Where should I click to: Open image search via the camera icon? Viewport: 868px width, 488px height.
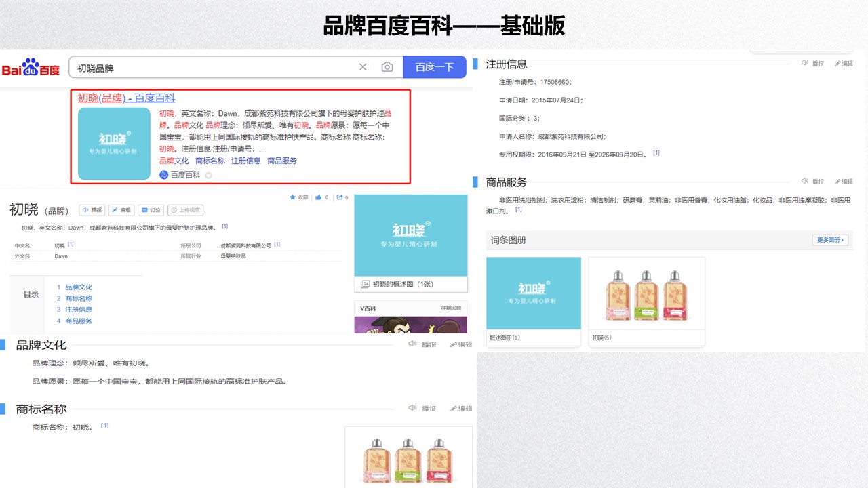click(387, 67)
